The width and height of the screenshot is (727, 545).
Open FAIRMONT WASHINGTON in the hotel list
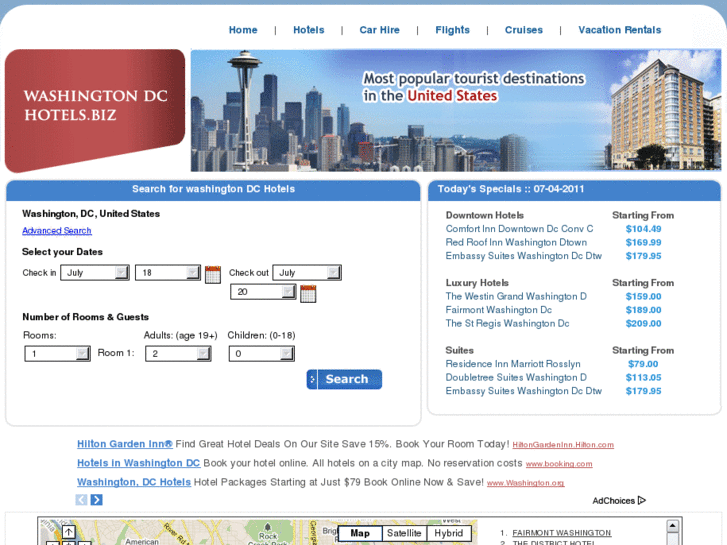[x=561, y=533]
